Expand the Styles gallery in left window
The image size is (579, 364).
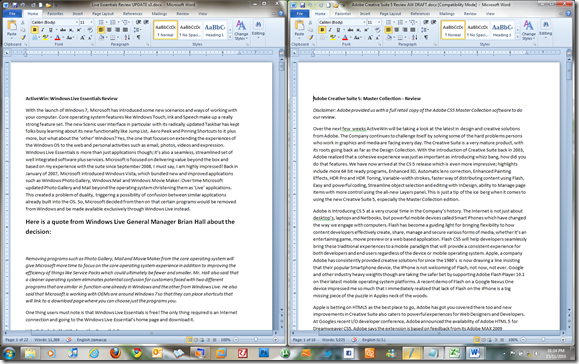click(x=230, y=37)
